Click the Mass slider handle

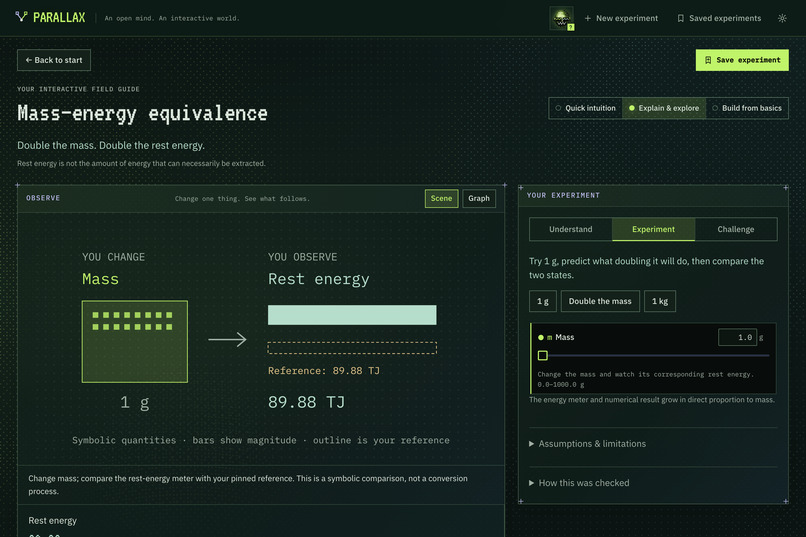click(542, 355)
